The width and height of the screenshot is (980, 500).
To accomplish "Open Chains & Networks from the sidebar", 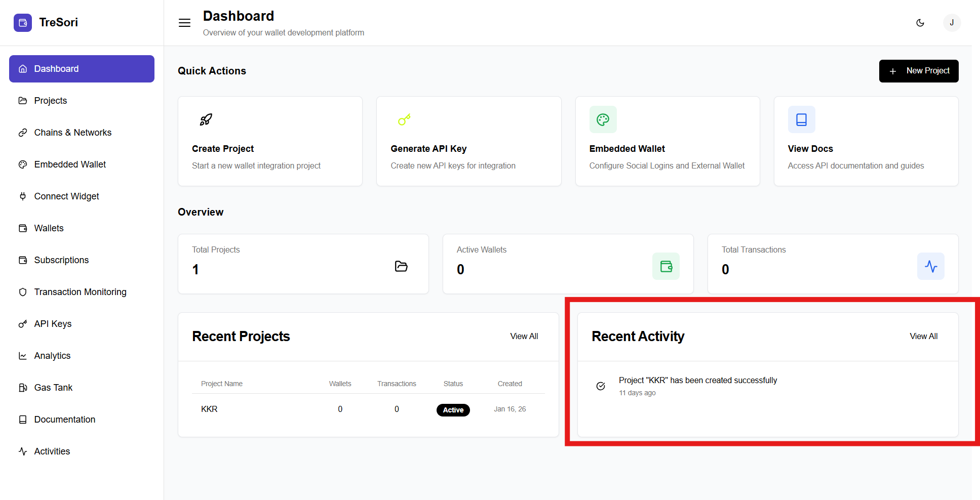I will [72, 133].
